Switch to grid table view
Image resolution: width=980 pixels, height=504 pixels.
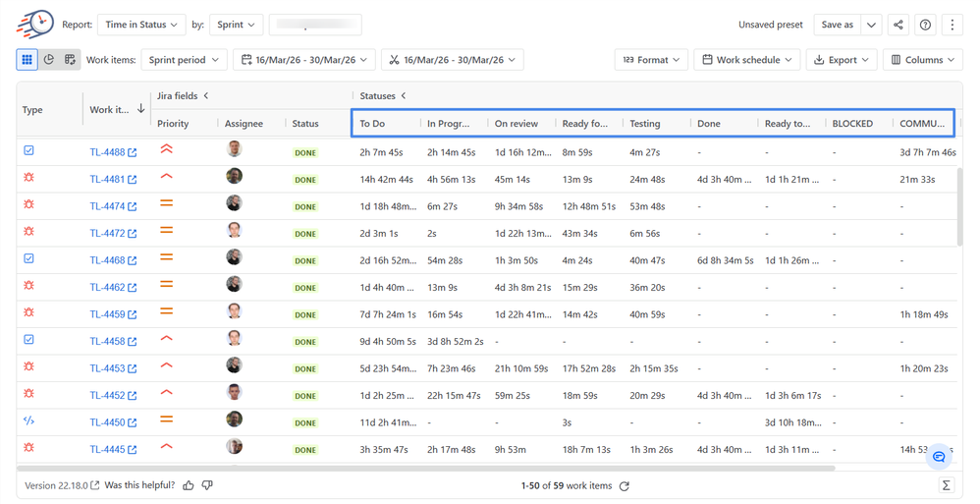27,59
